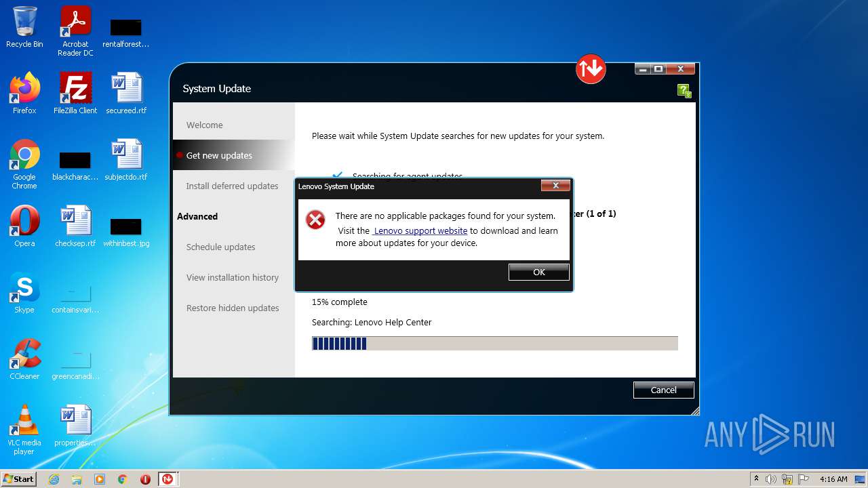Open Chrome from the taskbar

point(122,479)
